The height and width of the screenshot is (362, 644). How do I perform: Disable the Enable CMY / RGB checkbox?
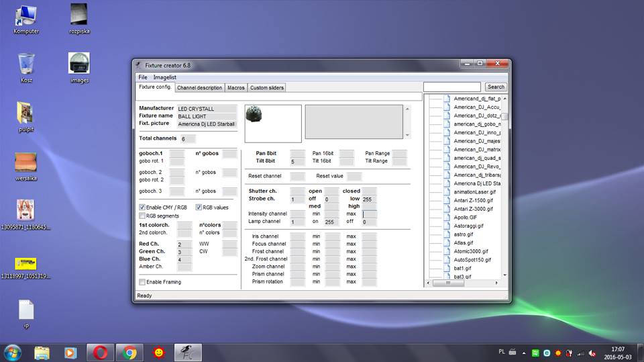click(142, 208)
